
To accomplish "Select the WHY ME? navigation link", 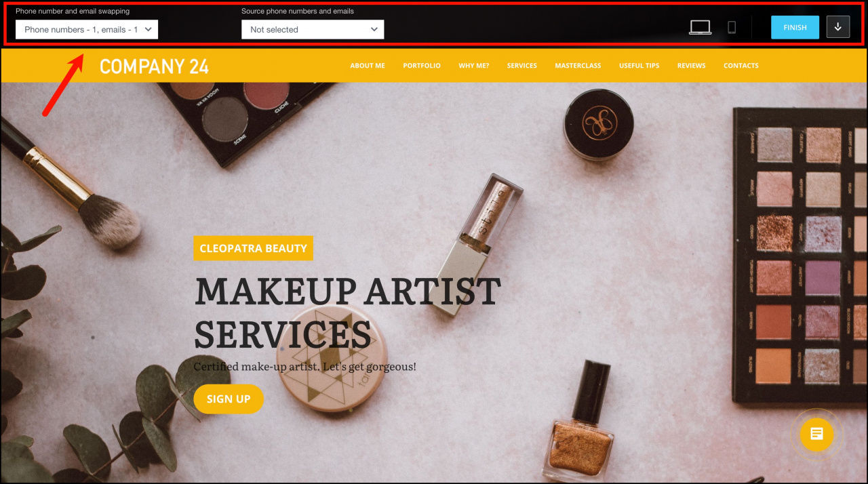I will pyautogui.click(x=473, y=66).
